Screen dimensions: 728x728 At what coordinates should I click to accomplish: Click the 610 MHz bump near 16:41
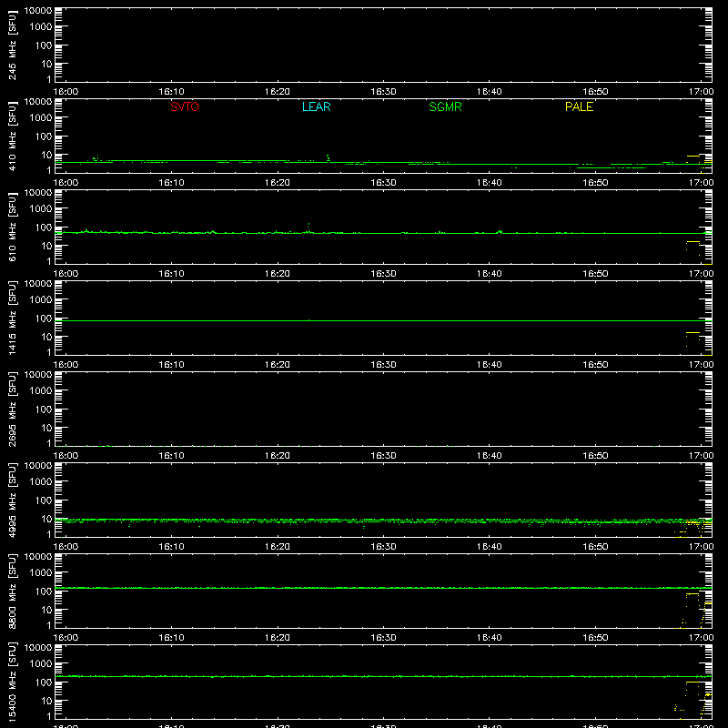(500, 231)
